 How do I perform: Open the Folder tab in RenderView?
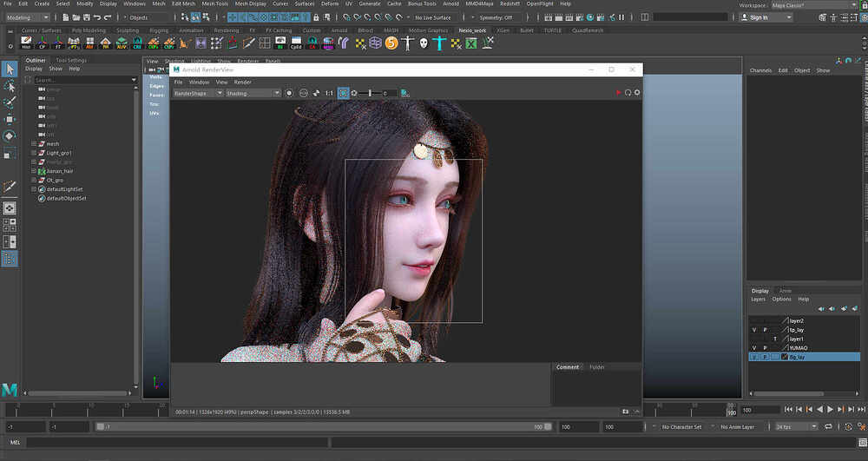click(x=597, y=367)
